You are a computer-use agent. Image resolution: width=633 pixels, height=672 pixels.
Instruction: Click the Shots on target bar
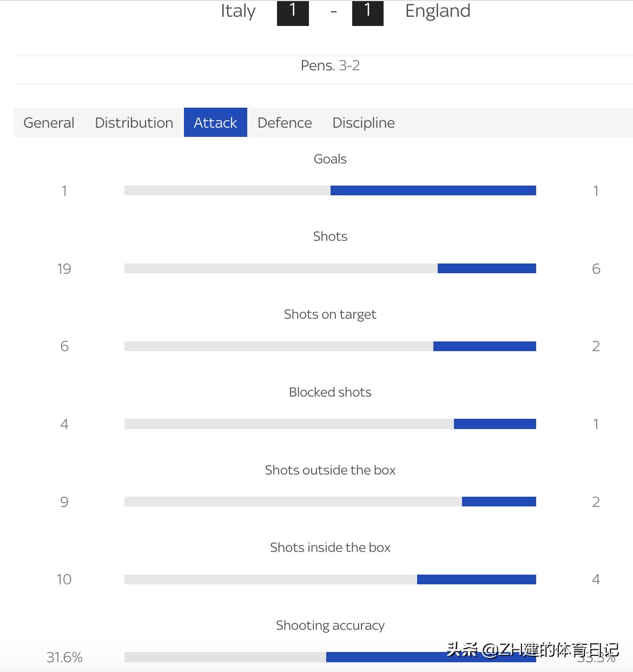(x=330, y=346)
